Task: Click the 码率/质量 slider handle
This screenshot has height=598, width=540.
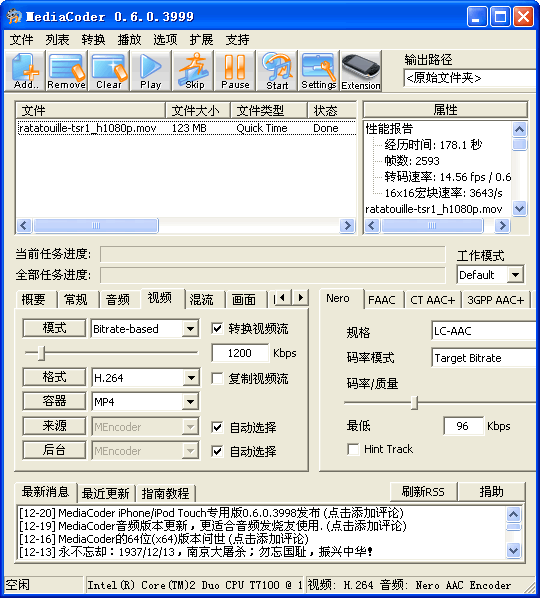Action: 415,403
